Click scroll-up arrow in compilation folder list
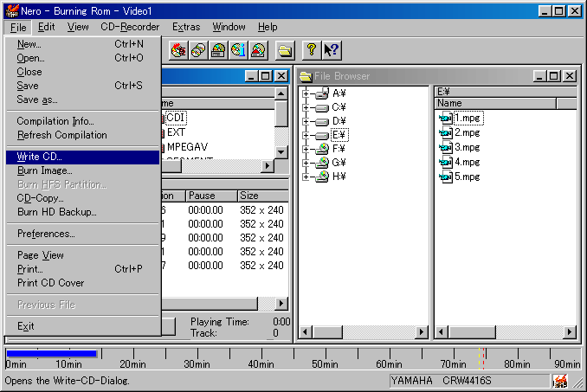587x392 pixels. (281, 93)
